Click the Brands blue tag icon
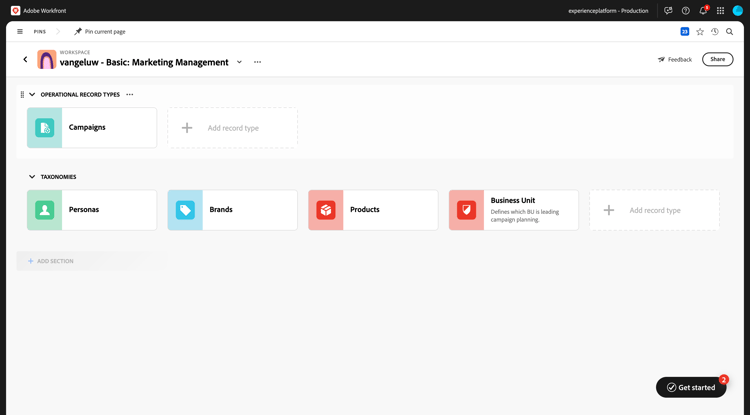The width and height of the screenshot is (750, 415). pos(185,210)
